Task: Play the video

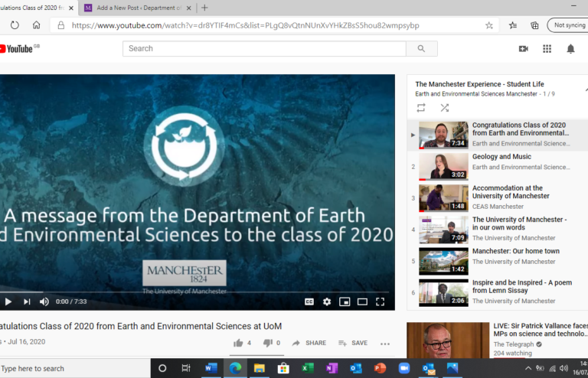Action: pyautogui.click(x=8, y=301)
